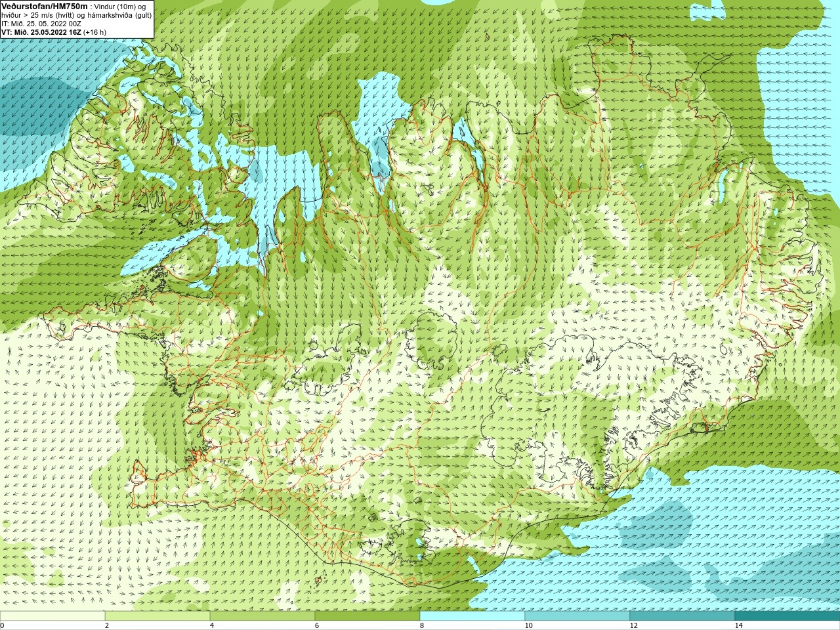The image size is (840, 630).
Task: Click the pale 0–2 m/s legend swatch
Action: (x=52, y=616)
